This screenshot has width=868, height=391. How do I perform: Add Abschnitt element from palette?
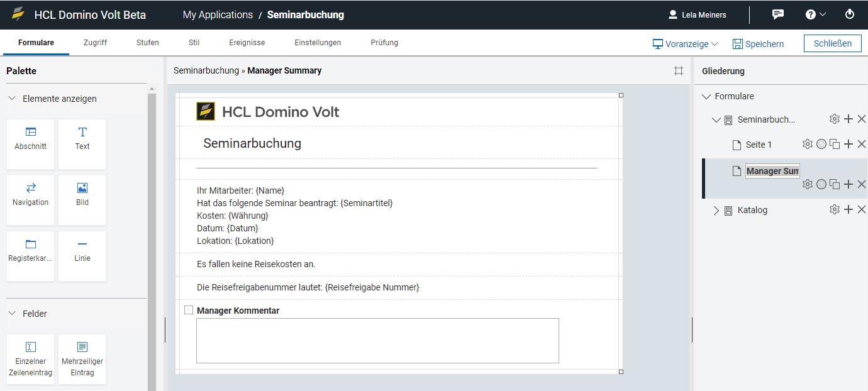[x=31, y=144]
